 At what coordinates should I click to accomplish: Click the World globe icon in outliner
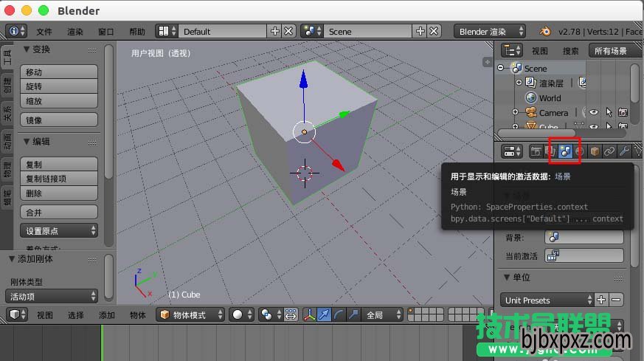click(531, 97)
